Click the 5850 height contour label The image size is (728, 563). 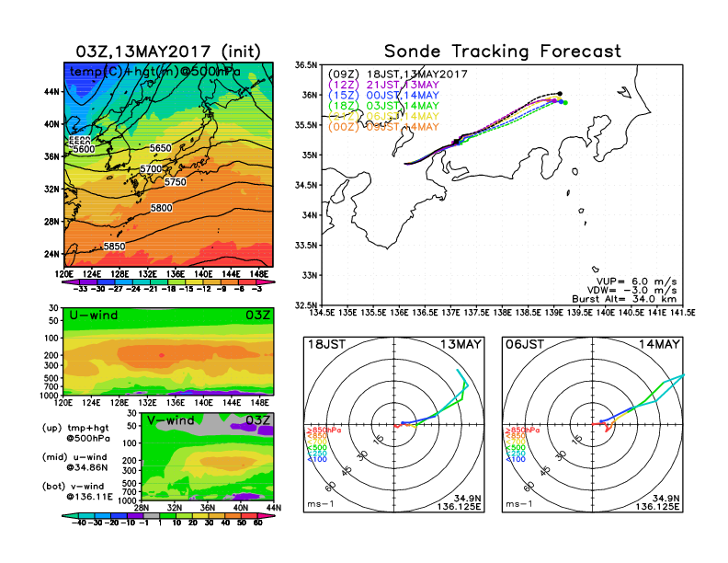114,247
